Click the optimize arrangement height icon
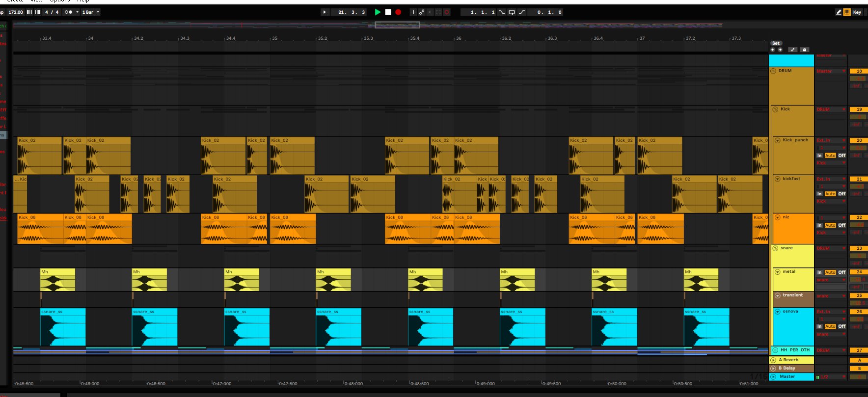The image size is (868, 397). tap(793, 50)
